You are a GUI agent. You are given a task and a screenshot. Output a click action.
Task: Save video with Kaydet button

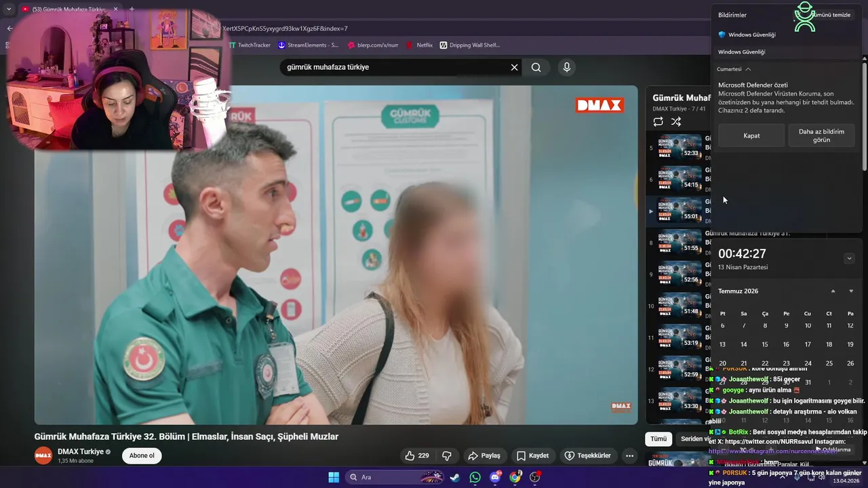click(x=532, y=455)
